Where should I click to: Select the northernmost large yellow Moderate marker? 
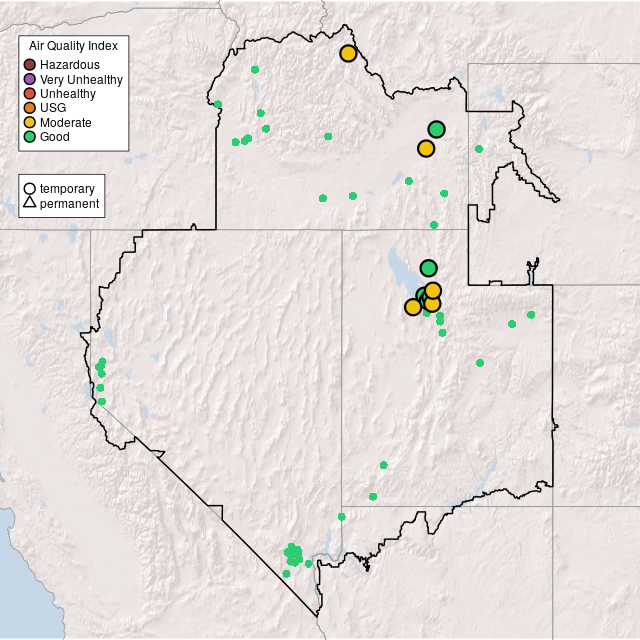click(x=348, y=53)
